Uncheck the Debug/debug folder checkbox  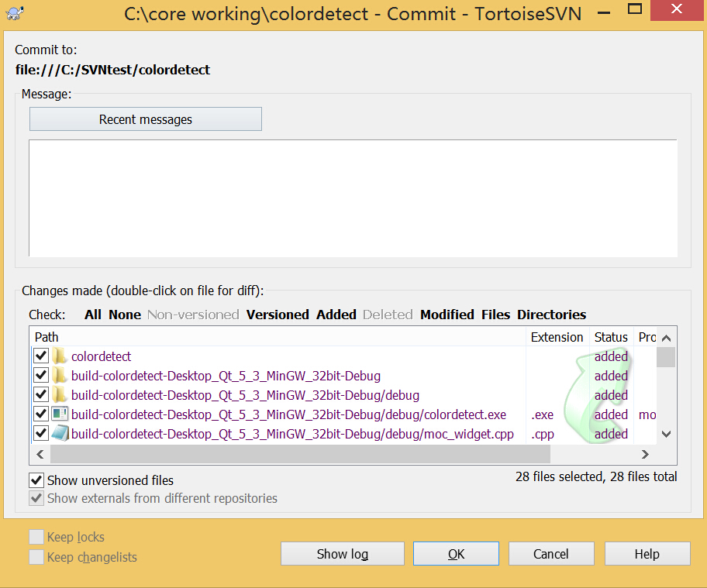(x=41, y=394)
